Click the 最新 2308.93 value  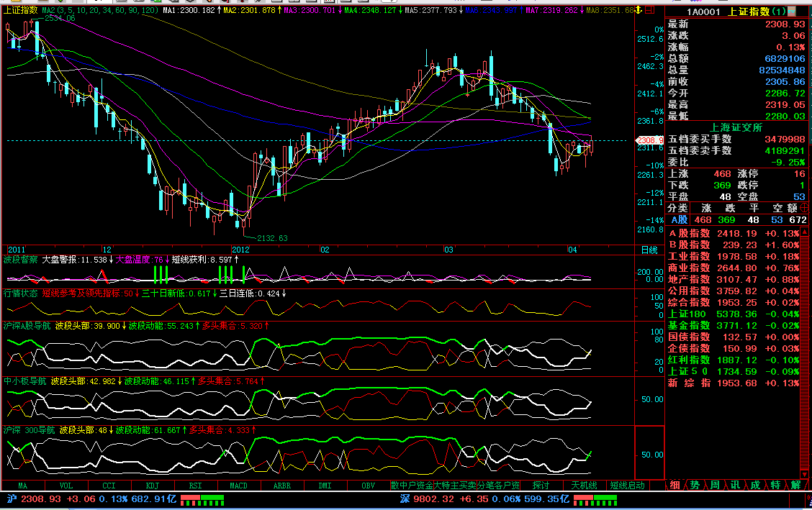[785, 24]
